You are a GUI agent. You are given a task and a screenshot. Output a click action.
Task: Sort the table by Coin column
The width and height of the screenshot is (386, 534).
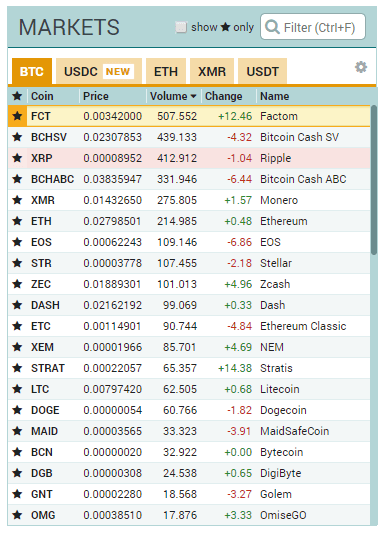click(42, 96)
